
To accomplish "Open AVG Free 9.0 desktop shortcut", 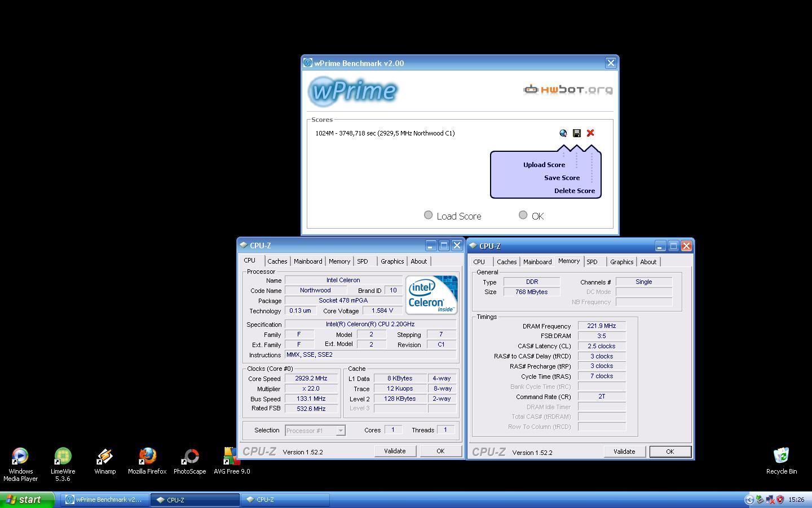I will tap(232, 461).
